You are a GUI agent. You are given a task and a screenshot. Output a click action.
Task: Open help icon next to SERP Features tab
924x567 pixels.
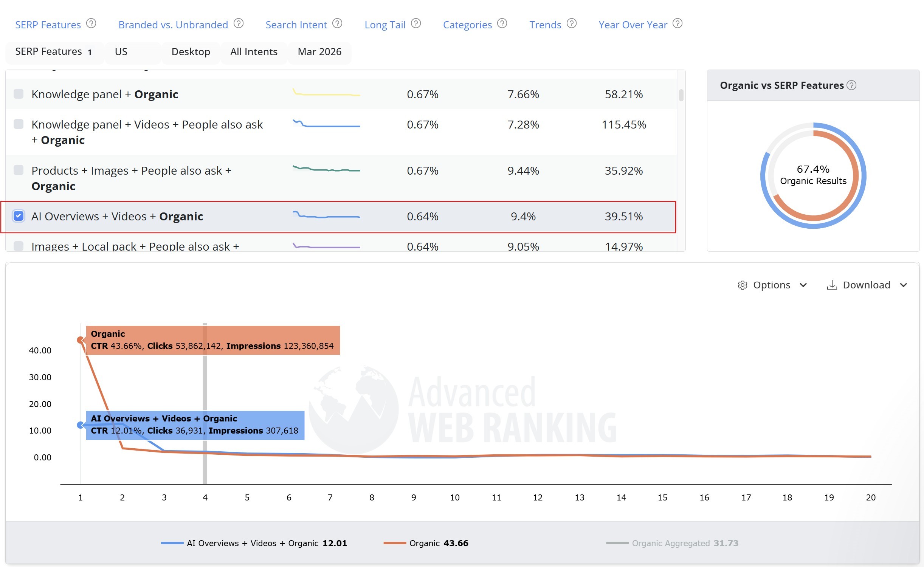pos(91,24)
